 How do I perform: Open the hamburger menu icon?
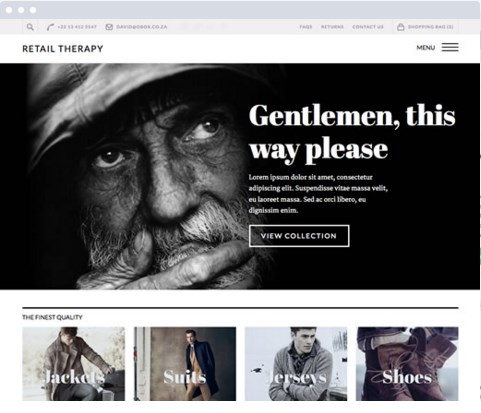click(450, 47)
